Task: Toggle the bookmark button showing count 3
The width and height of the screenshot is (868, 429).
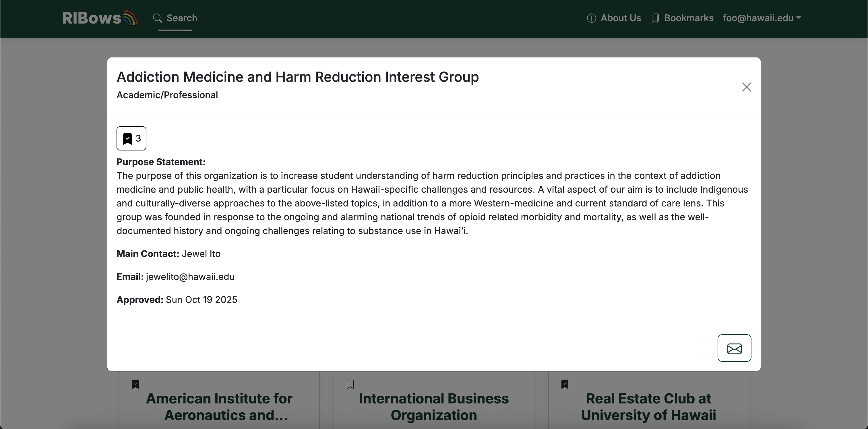Action: 131,138
